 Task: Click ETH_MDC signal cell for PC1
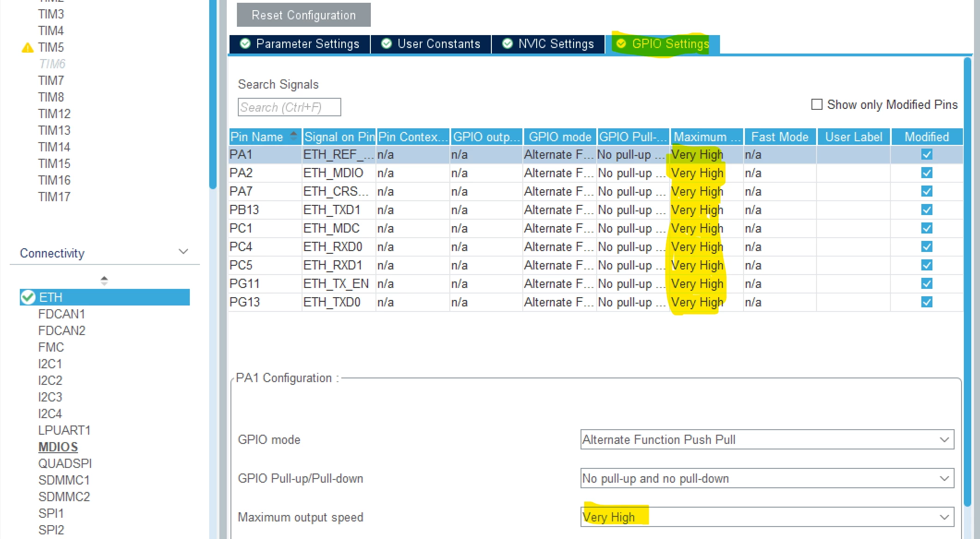click(339, 228)
